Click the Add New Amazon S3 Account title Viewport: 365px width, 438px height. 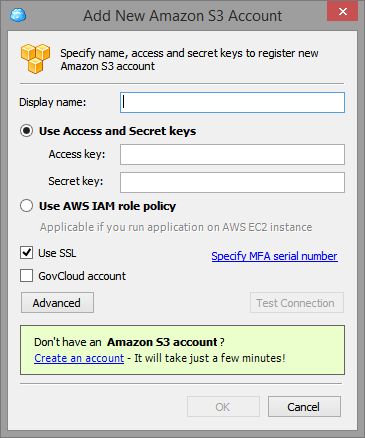[x=183, y=16]
